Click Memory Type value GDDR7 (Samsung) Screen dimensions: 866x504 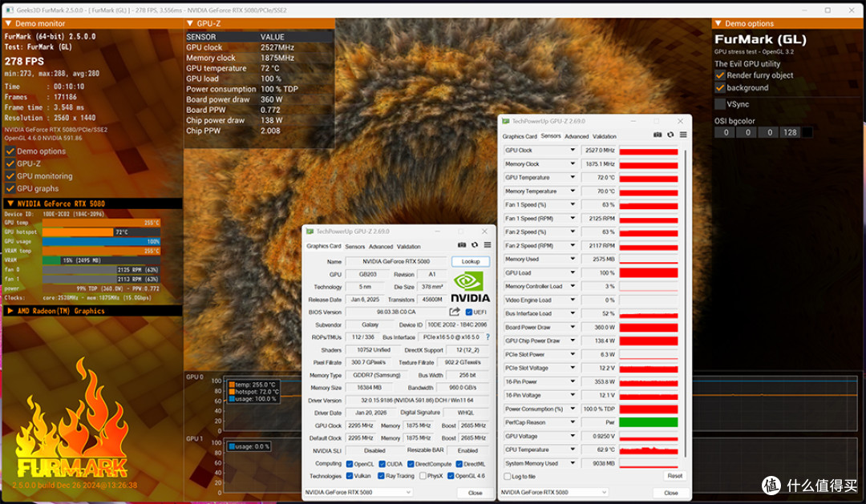point(377,375)
